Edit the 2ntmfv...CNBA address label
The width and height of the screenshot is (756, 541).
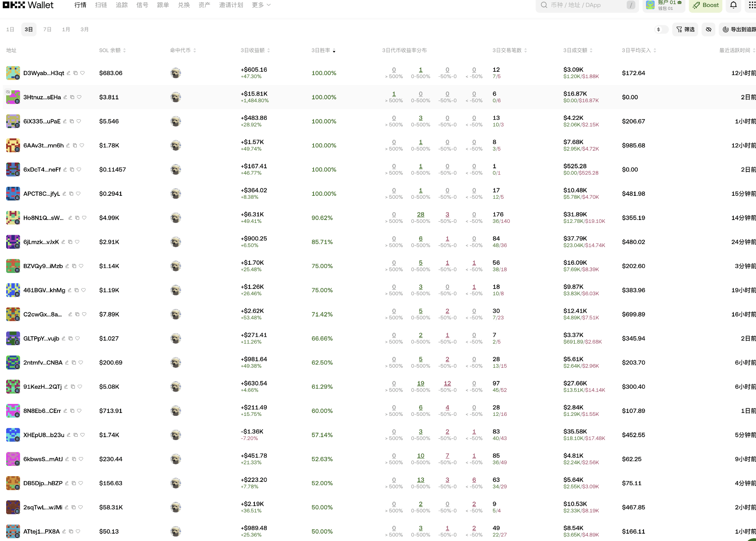(x=67, y=363)
